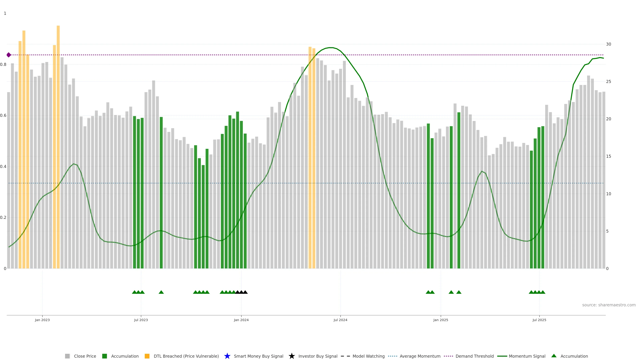This screenshot has width=644, height=362.
Task: Click the green Accumulation triangle legend icon
Action: (554, 356)
